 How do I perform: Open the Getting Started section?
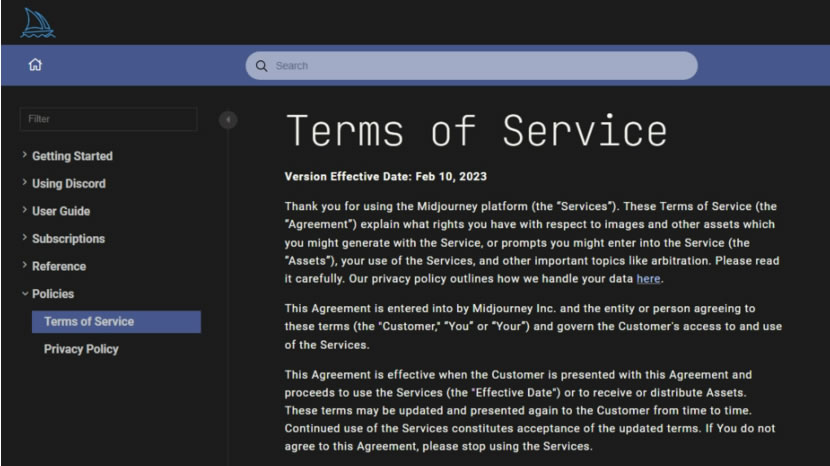tap(73, 156)
